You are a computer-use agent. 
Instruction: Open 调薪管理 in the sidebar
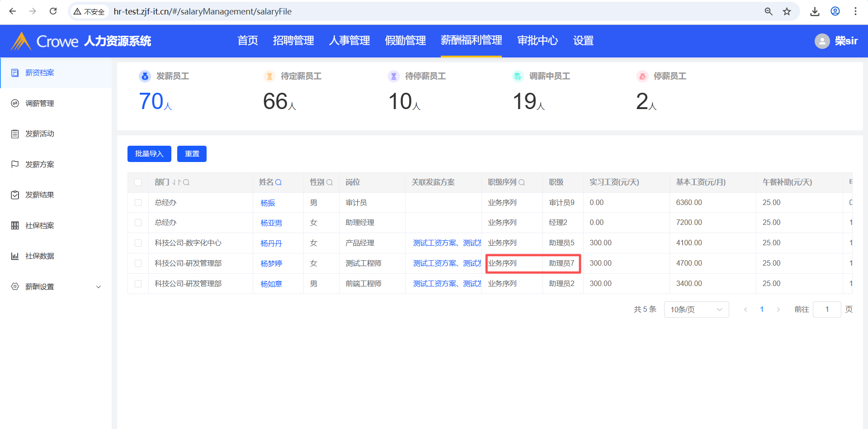[x=40, y=104]
